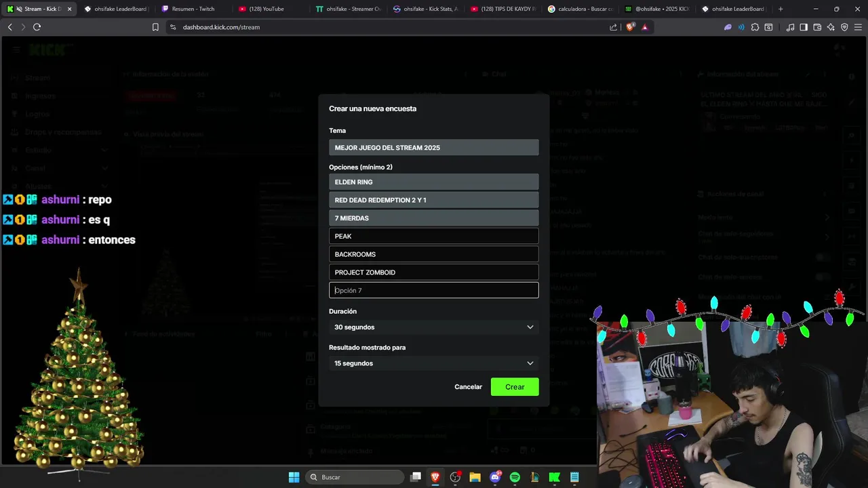Expand the Resultado mostrado para 15 segundos dropdown
Viewport: 868px width, 488px height.
[434, 363]
